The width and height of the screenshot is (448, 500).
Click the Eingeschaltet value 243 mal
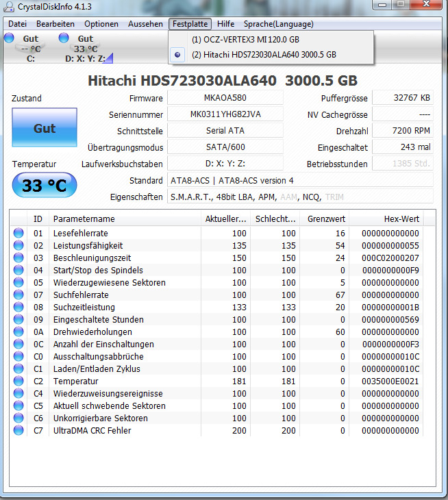click(403, 147)
